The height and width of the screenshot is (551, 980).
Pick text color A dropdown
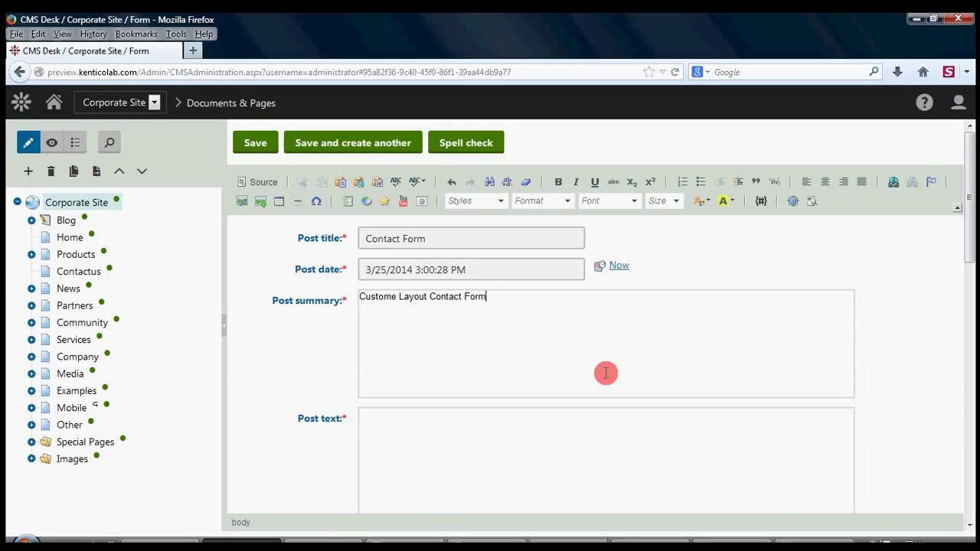coord(701,201)
